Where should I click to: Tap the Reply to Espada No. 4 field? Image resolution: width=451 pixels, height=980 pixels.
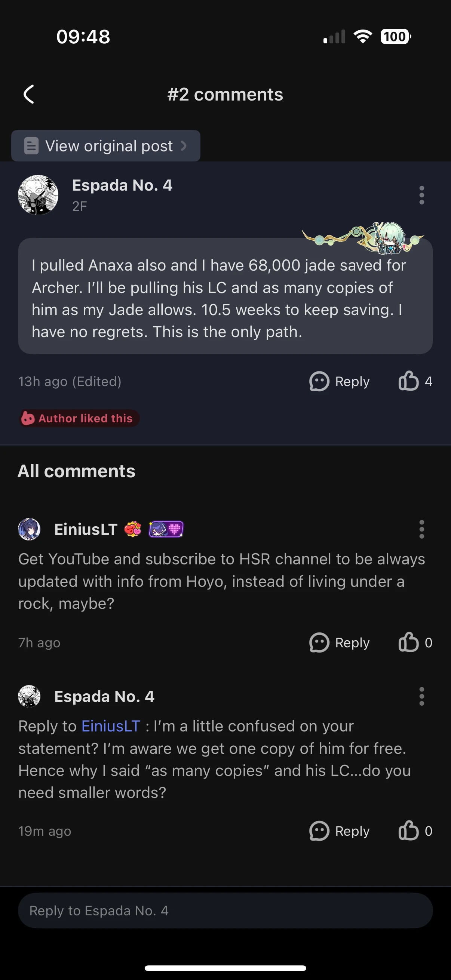pyautogui.click(x=225, y=911)
